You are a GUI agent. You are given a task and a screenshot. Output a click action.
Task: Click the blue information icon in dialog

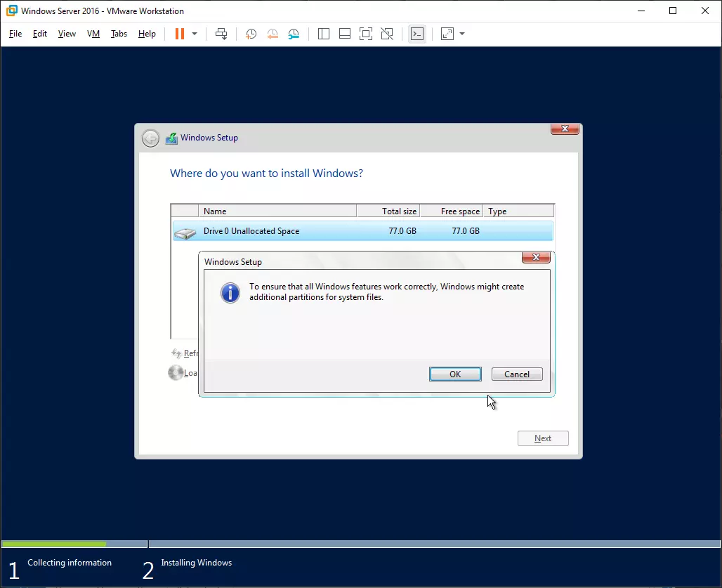230,293
